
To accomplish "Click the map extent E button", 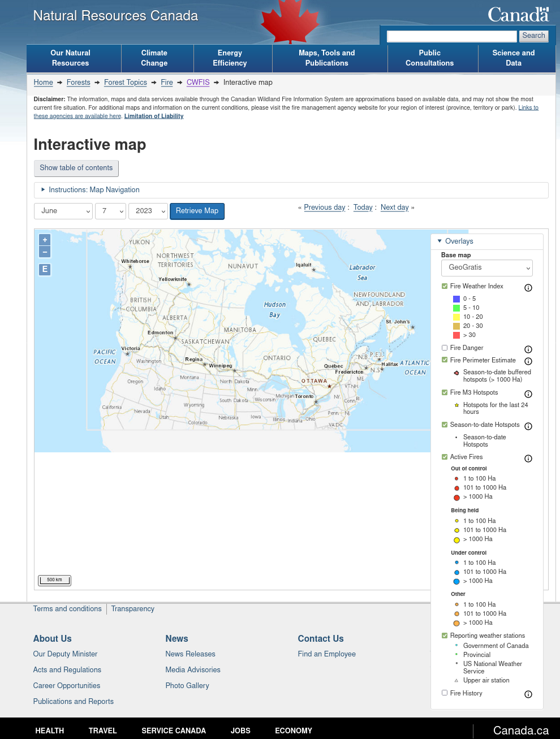I will [x=45, y=269].
